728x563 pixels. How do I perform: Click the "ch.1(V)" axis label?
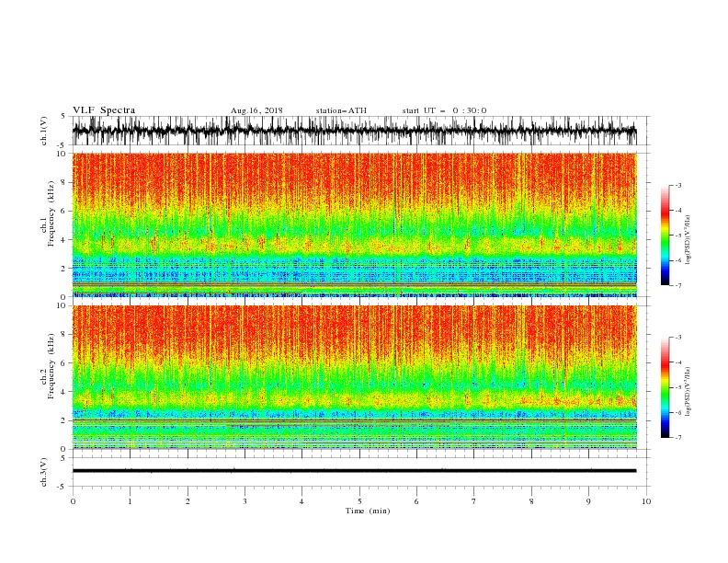pos(44,131)
